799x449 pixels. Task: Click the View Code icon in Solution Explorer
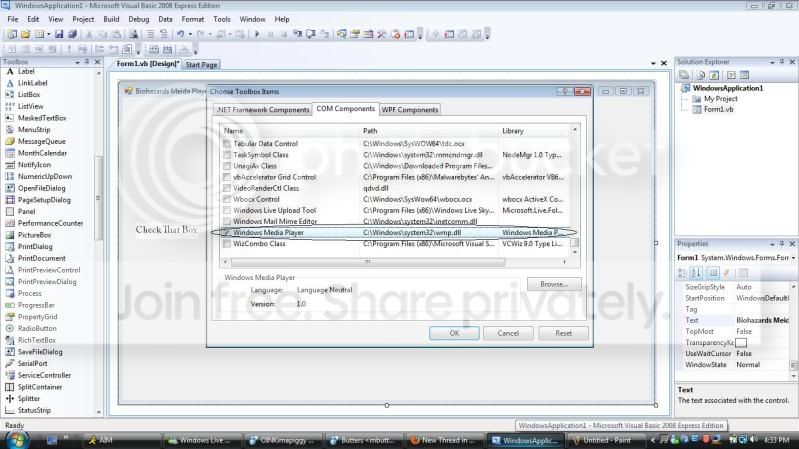[731, 75]
